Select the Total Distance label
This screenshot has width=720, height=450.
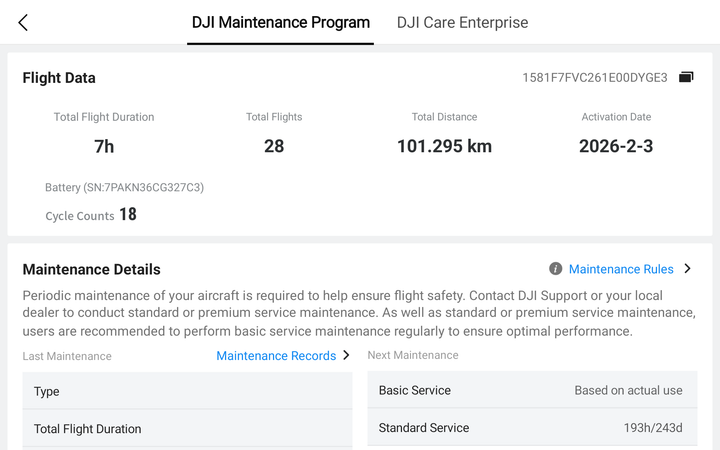(x=444, y=117)
